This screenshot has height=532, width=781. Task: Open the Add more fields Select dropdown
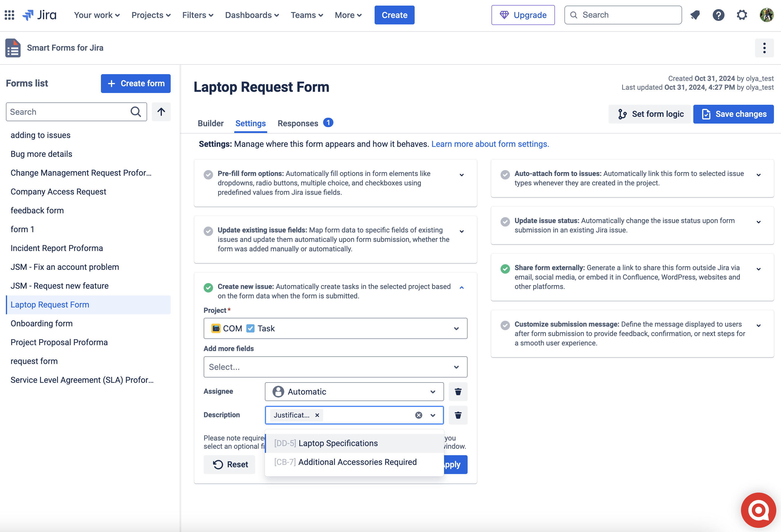335,367
